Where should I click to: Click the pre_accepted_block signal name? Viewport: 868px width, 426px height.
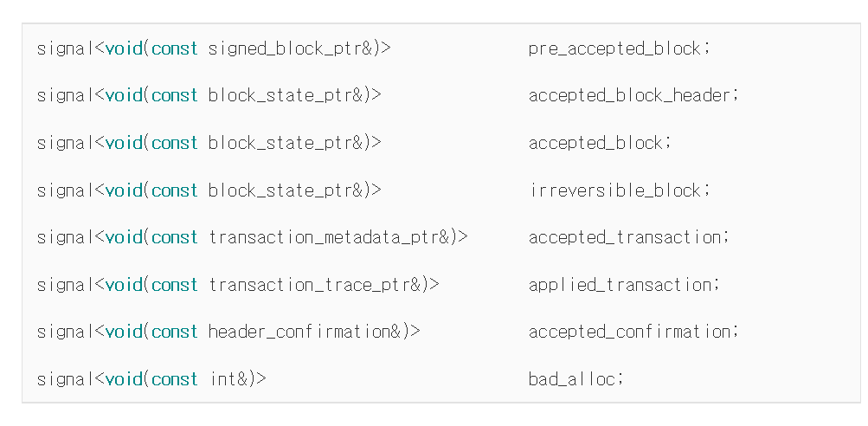pyautogui.click(x=614, y=49)
